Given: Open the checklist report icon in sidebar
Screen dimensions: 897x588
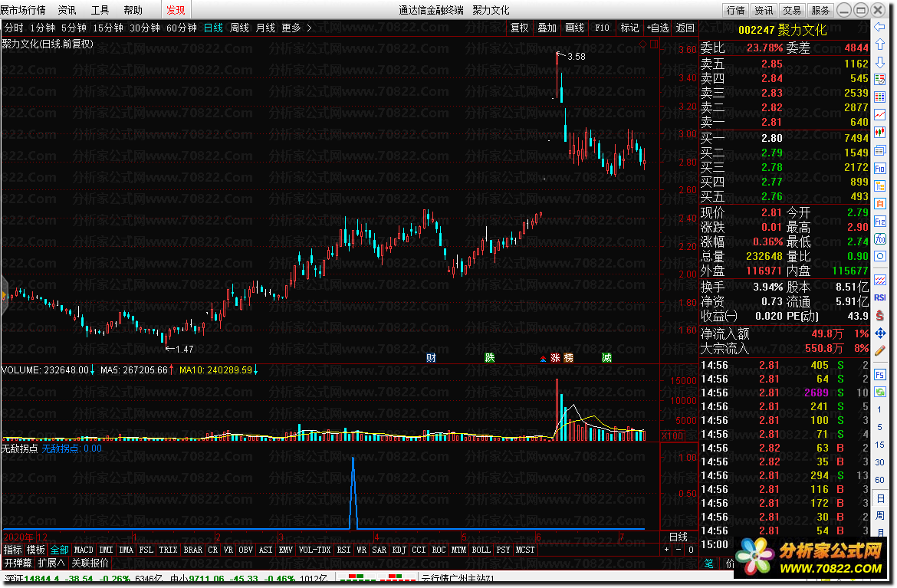Looking at the screenshot, I should pos(880,80).
